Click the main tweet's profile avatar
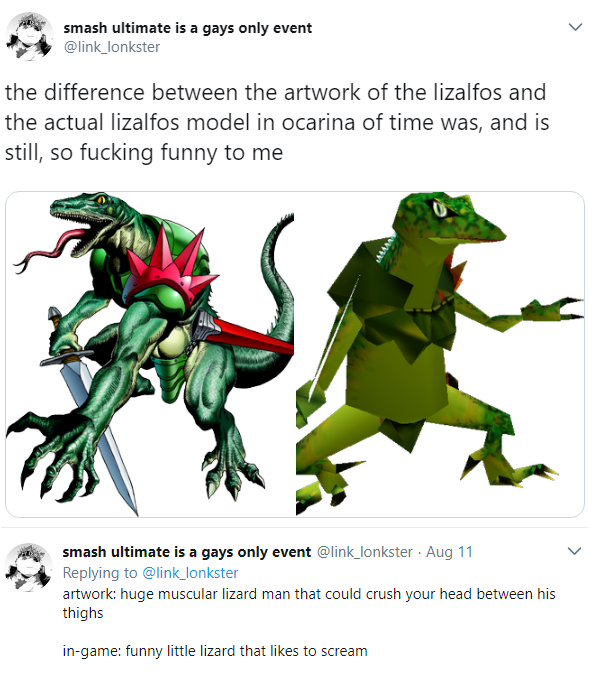The width and height of the screenshot is (589, 680). click(x=29, y=36)
